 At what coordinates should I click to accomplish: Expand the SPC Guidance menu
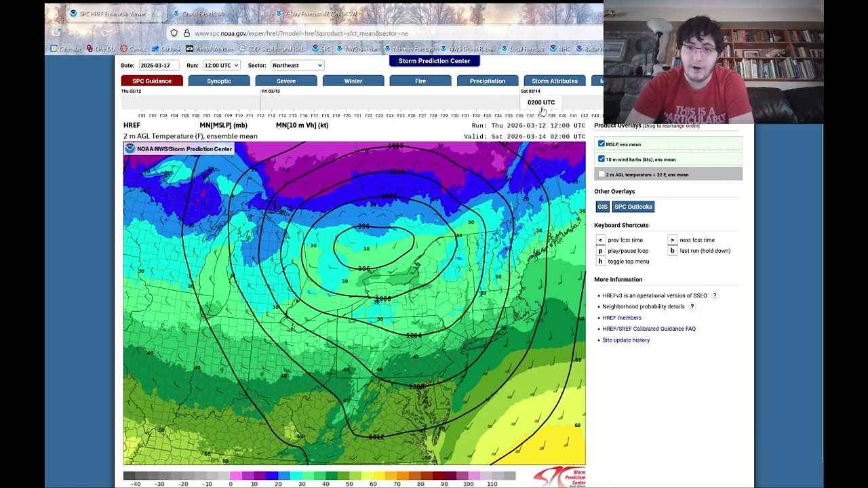[152, 81]
